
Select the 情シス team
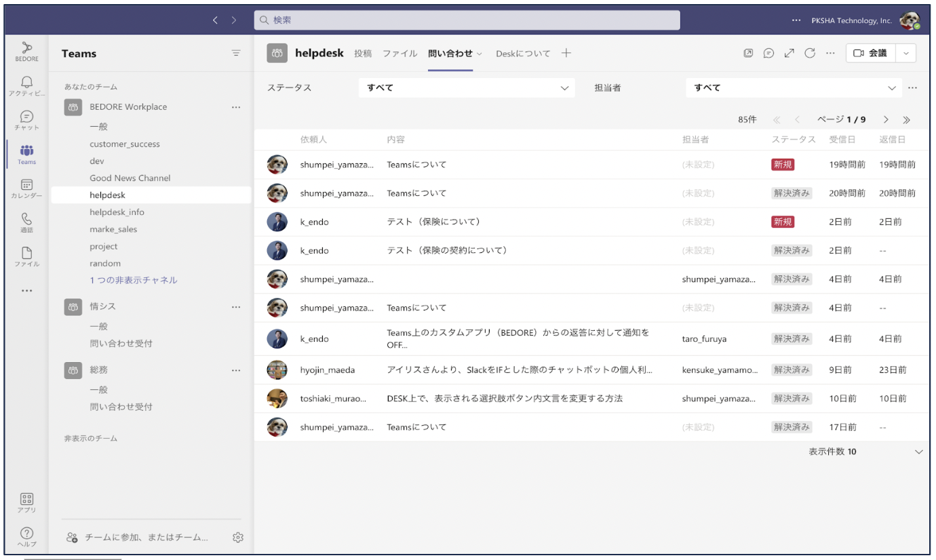tap(103, 307)
